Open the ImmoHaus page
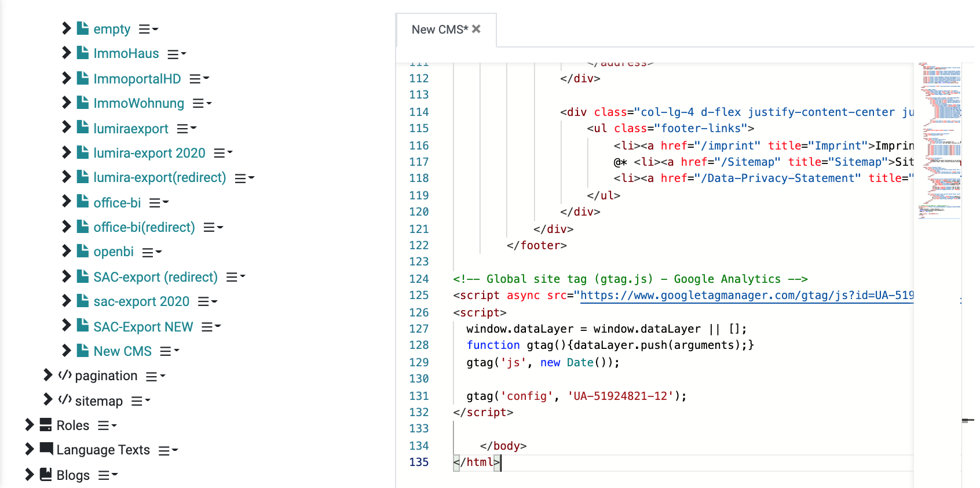Screen dimensions: 980x488 (126, 53)
